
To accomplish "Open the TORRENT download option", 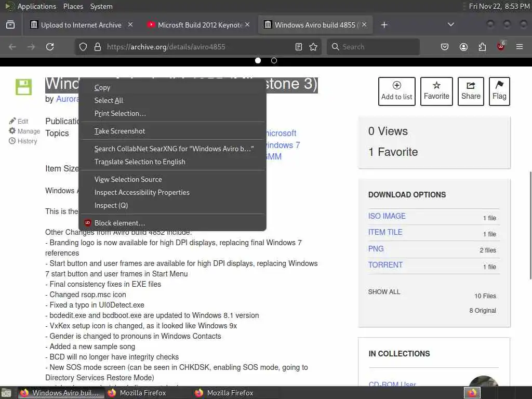I will (x=385, y=265).
